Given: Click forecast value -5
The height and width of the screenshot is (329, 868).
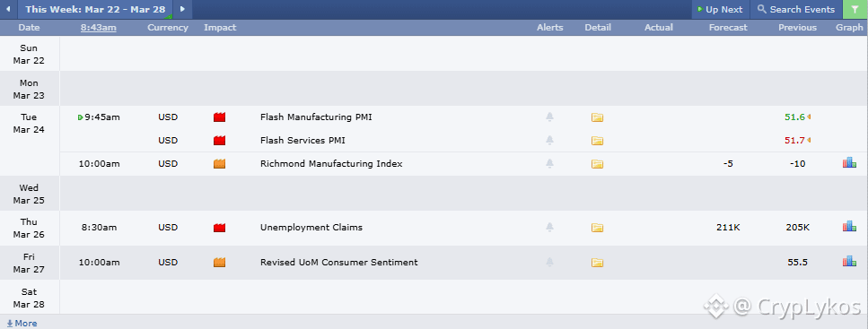Looking at the screenshot, I should pyautogui.click(x=728, y=164).
